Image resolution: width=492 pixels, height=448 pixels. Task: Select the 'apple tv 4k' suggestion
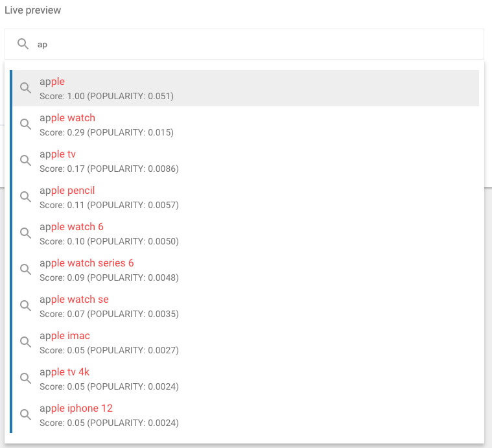pos(246,379)
